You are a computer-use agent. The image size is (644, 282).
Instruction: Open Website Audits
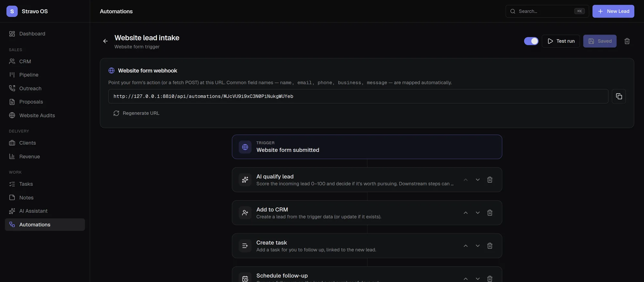45,115
